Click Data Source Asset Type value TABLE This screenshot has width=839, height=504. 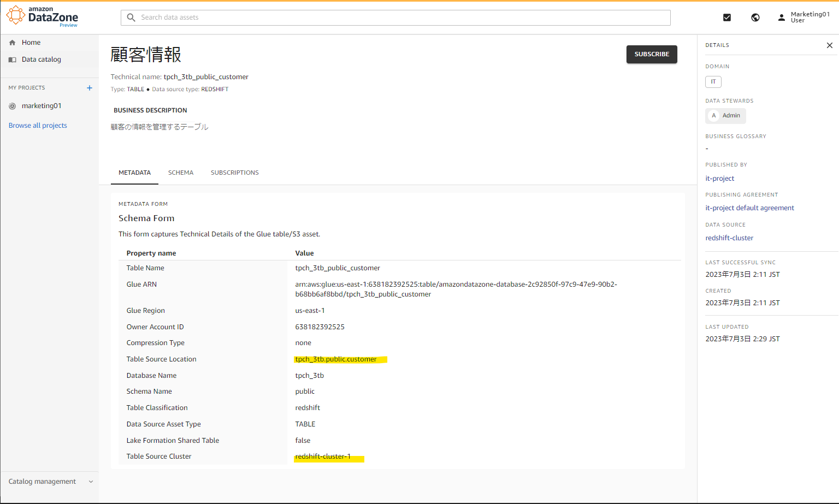(305, 424)
